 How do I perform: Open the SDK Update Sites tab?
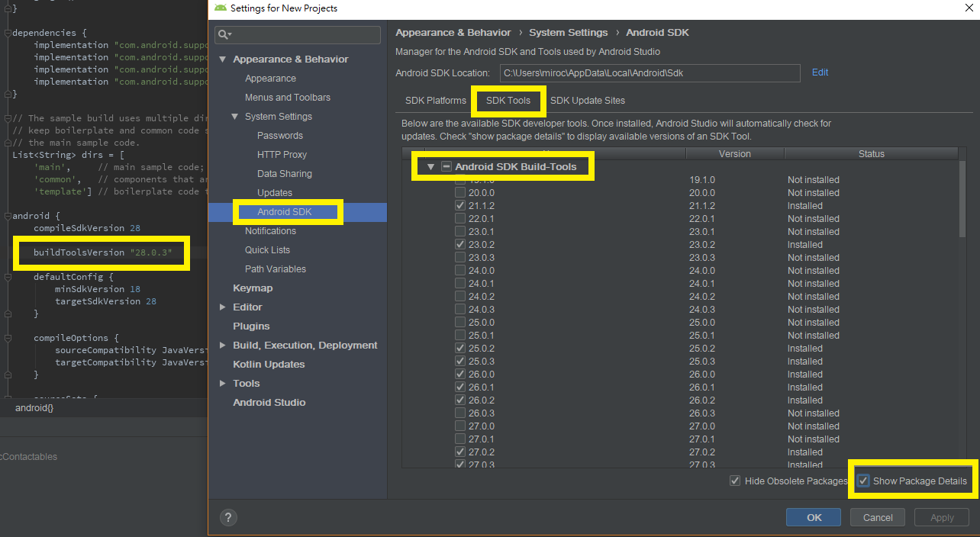click(588, 100)
